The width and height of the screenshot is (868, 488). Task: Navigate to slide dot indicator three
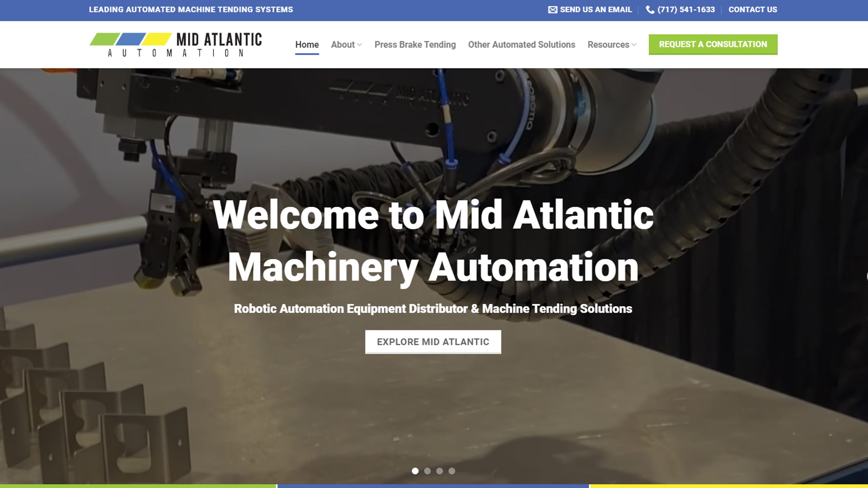coord(439,471)
